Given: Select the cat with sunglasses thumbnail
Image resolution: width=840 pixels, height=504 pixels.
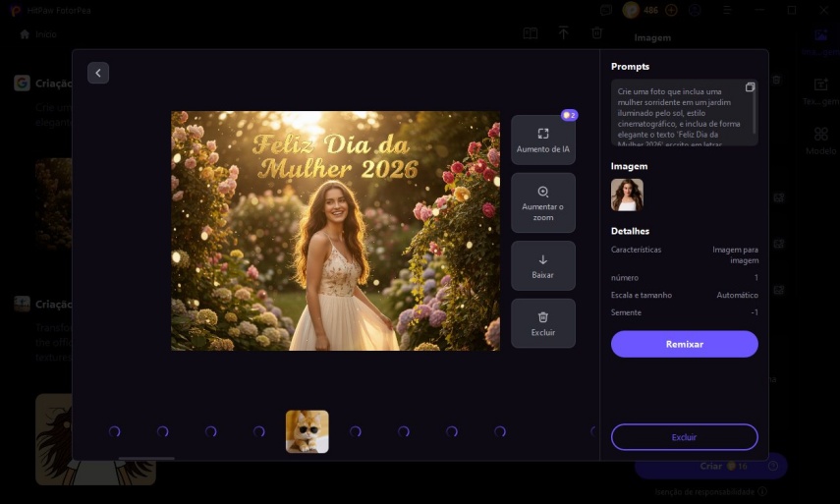Looking at the screenshot, I should click(x=308, y=431).
